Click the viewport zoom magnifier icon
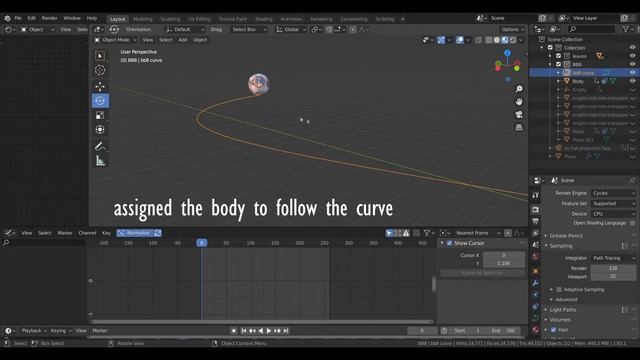640x360 pixels. click(519, 89)
